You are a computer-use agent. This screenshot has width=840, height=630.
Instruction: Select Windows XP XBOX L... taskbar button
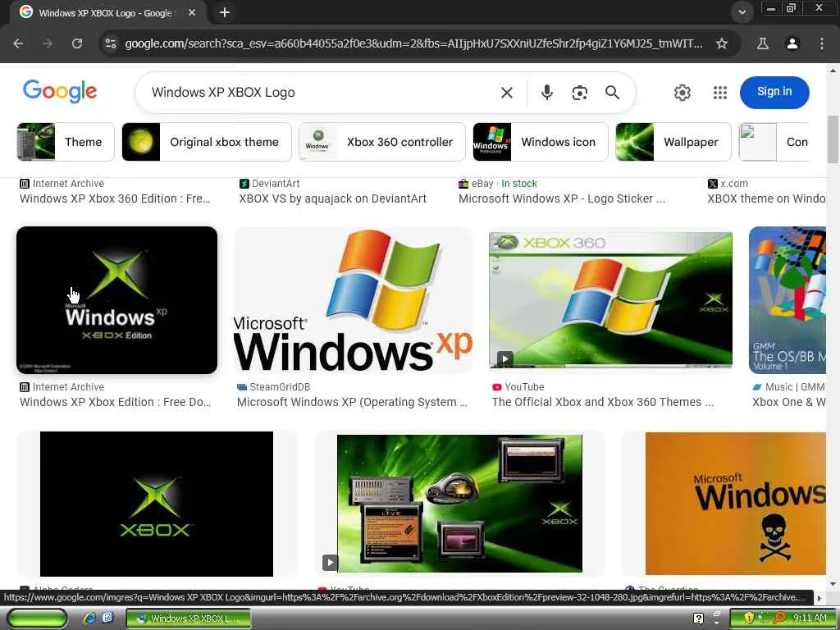pyautogui.click(x=189, y=619)
